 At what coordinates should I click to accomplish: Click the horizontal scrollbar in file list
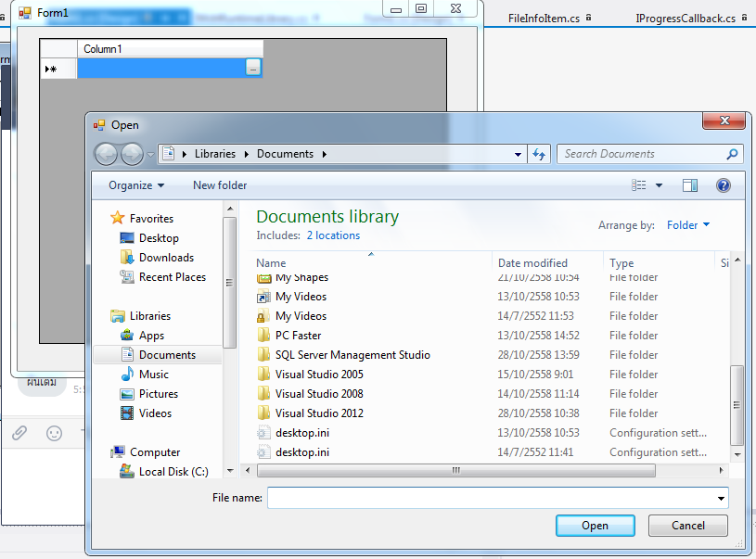pyautogui.click(x=455, y=471)
